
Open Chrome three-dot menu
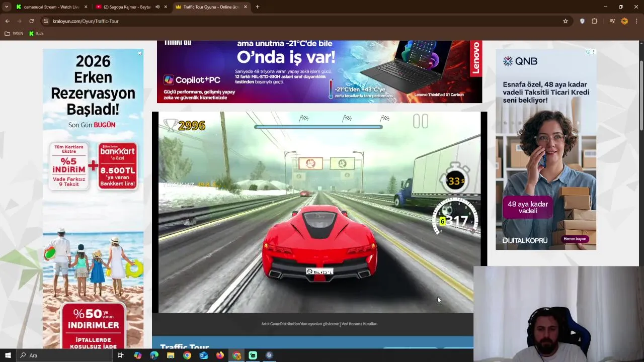click(636, 21)
